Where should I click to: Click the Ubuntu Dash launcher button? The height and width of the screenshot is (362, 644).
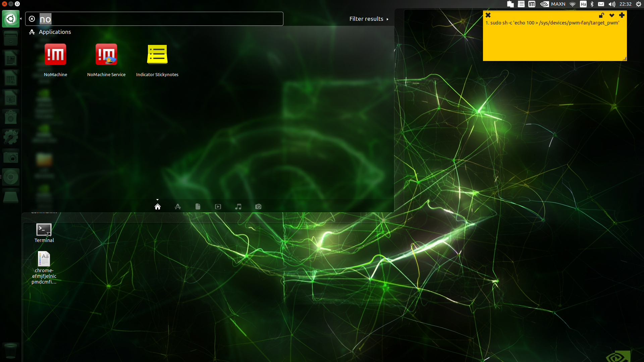[11, 19]
